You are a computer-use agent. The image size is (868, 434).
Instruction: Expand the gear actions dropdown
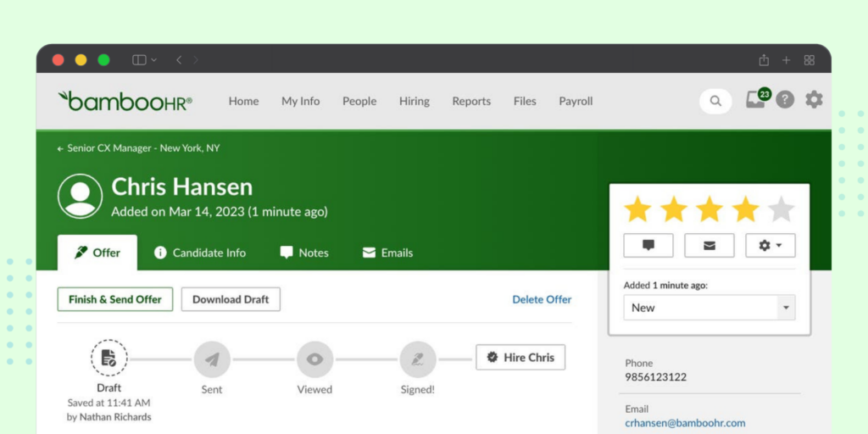pyautogui.click(x=770, y=245)
